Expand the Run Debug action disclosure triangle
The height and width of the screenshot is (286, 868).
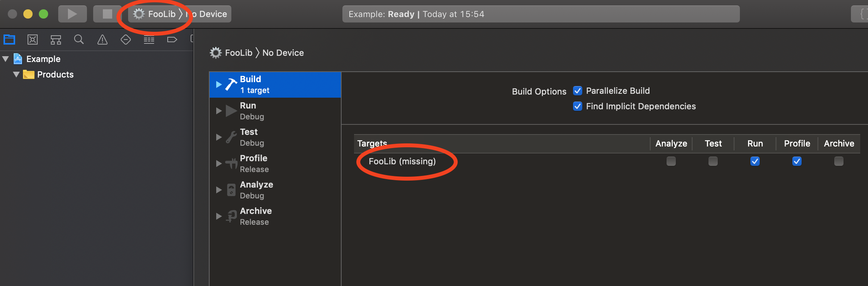(x=219, y=111)
